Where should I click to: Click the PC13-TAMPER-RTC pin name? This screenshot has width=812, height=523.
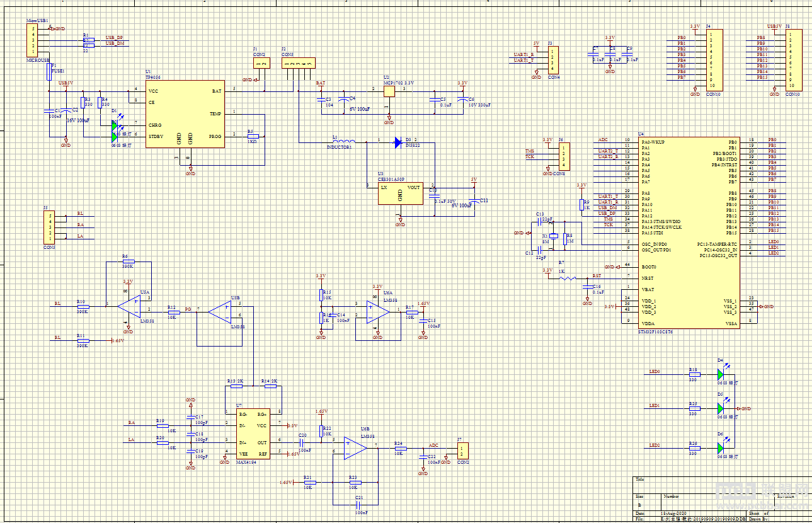click(x=717, y=243)
